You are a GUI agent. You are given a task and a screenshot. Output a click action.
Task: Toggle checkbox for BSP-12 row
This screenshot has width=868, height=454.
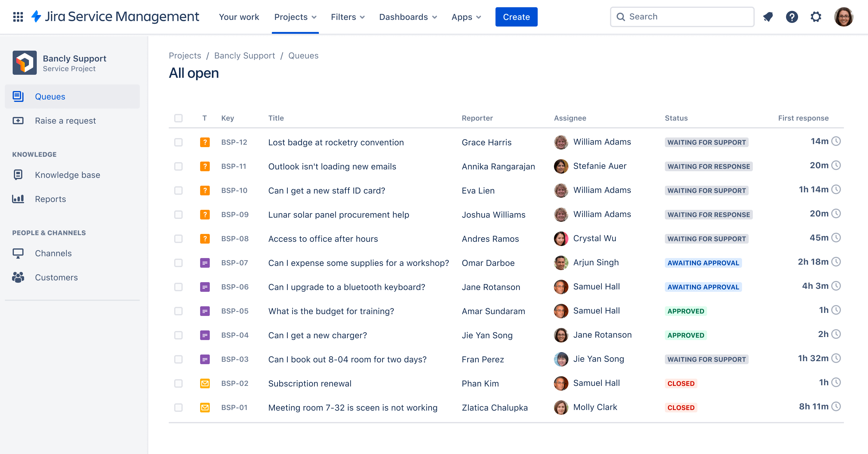178,142
